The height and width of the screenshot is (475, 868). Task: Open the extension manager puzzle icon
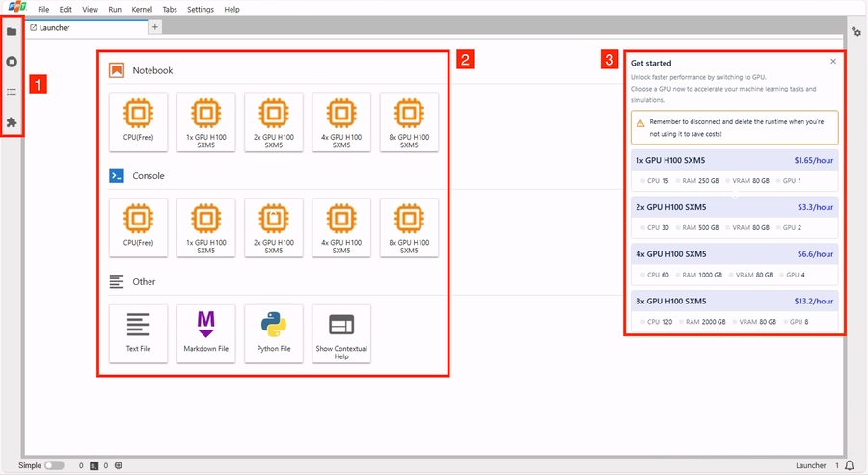tap(12, 122)
